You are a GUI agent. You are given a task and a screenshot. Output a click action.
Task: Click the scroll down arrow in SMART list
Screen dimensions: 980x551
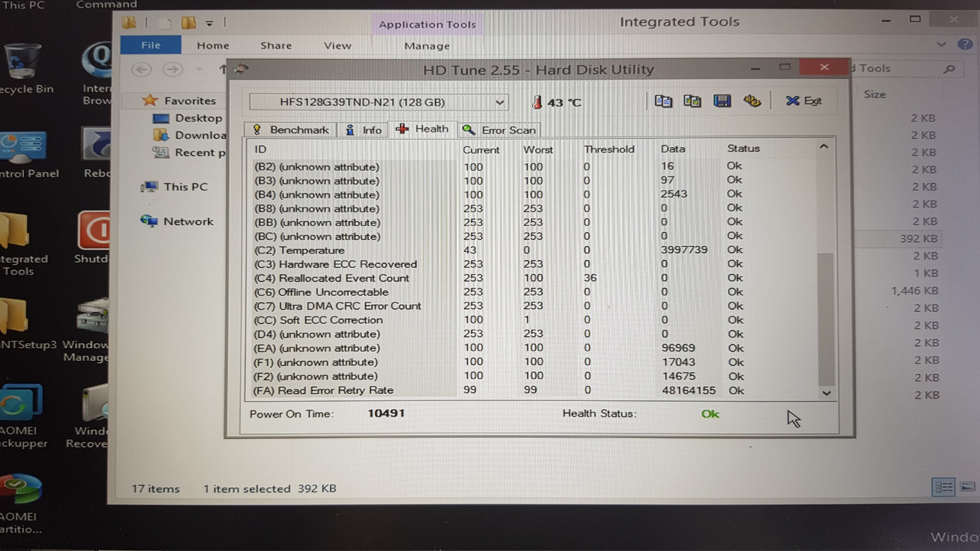coord(826,393)
